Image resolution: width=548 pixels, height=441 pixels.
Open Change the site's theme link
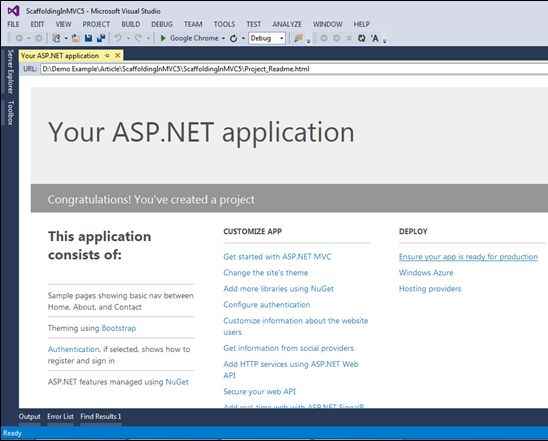coord(266,273)
